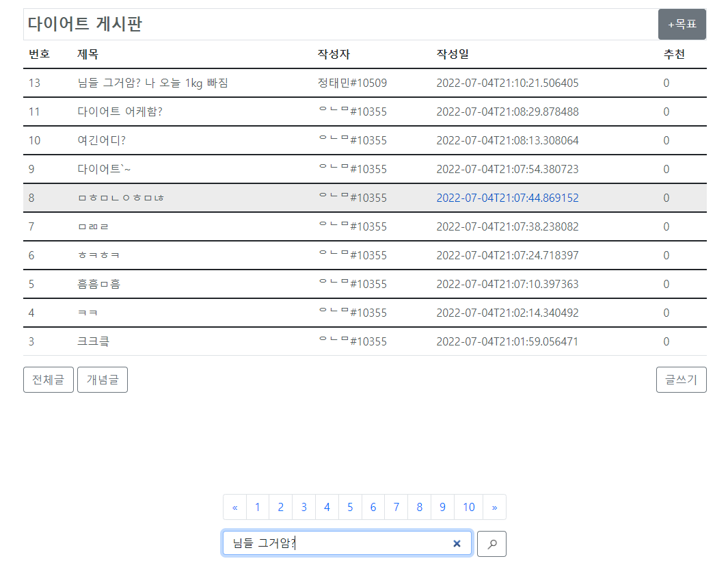728x561 pixels.
Task: Go to page 5 in pagination
Action: click(x=350, y=507)
